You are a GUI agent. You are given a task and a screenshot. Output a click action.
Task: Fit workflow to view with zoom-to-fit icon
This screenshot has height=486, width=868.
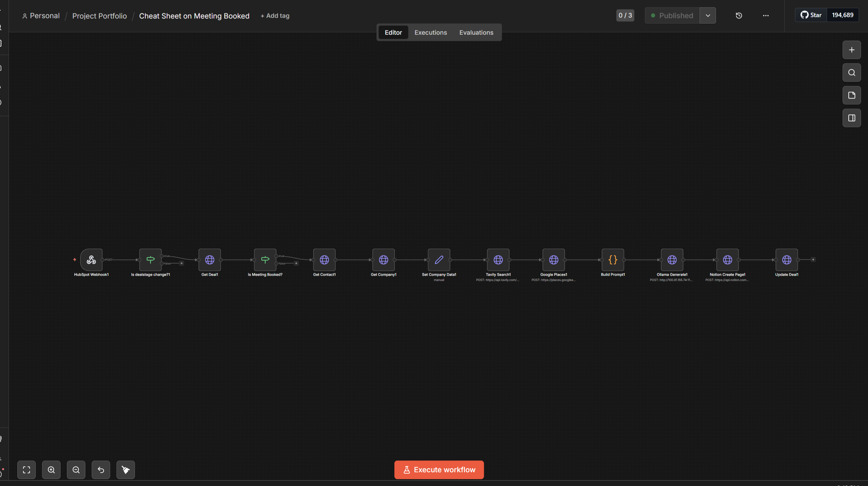pos(27,470)
